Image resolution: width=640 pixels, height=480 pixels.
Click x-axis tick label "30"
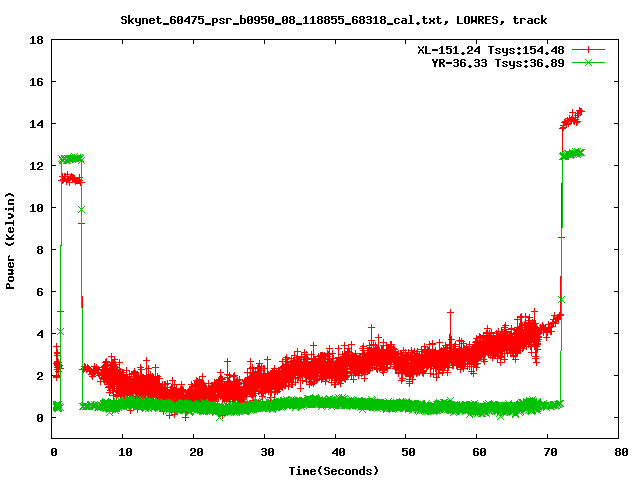coord(267,452)
